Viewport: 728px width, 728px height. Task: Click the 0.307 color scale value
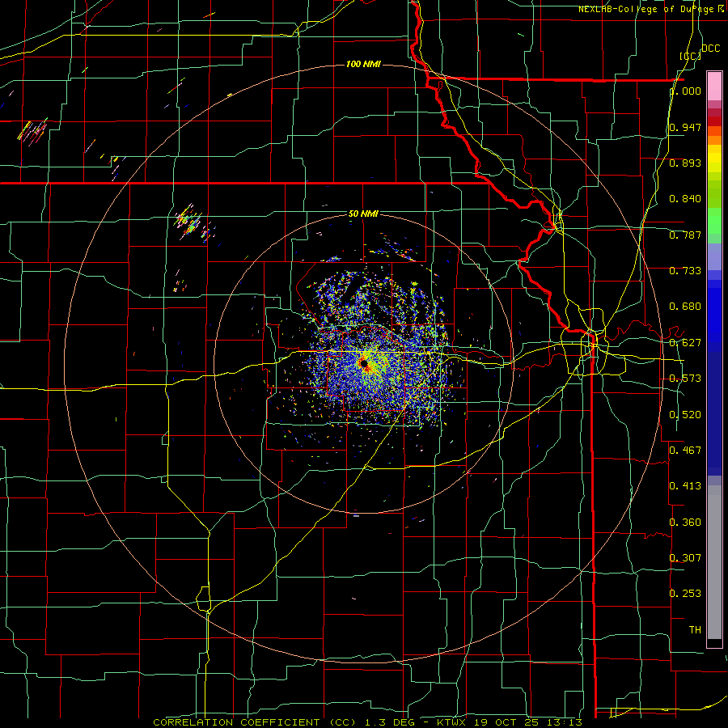(x=685, y=558)
